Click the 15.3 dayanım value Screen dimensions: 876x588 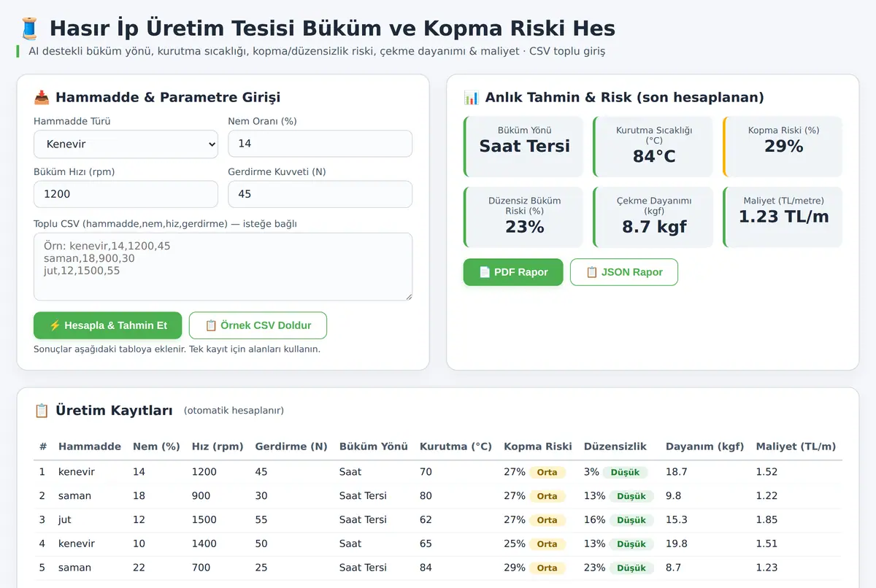click(677, 520)
